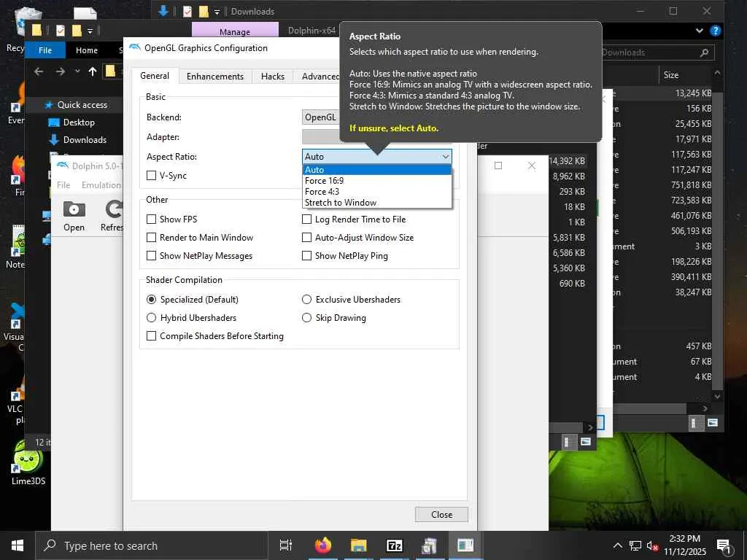The height and width of the screenshot is (560, 747).
Task: Launch Firefox from the taskbar
Action: [322, 545]
